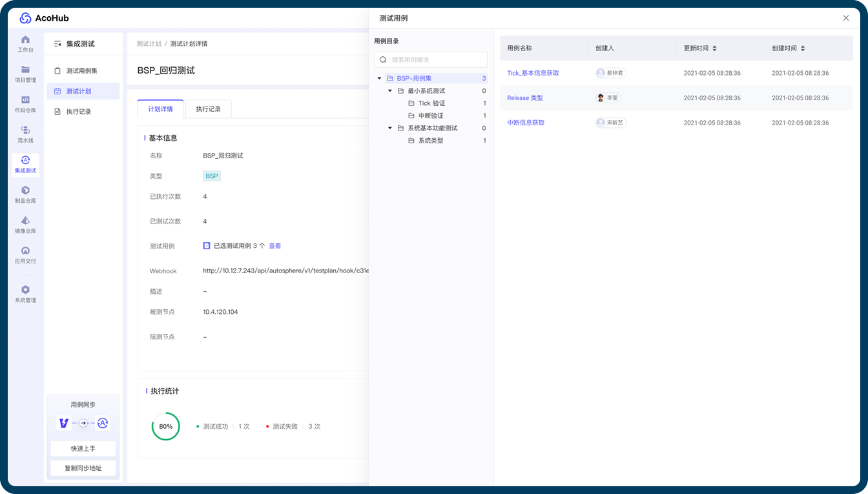Screen dimensions: 868x494
Task: Click the 用例同步 diagram graphic
Action: coord(83,423)
